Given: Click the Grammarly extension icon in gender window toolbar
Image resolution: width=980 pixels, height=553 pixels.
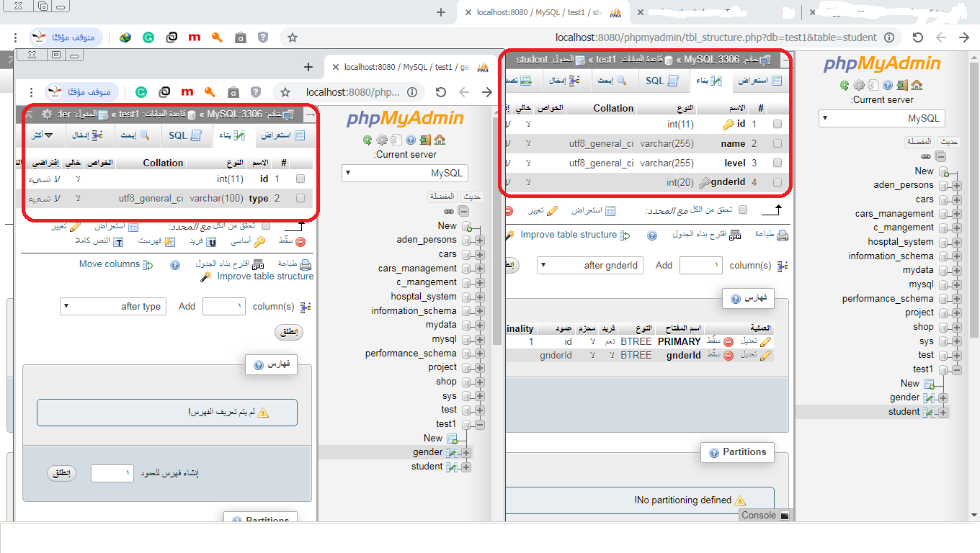Looking at the screenshot, I should pos(141,92).
